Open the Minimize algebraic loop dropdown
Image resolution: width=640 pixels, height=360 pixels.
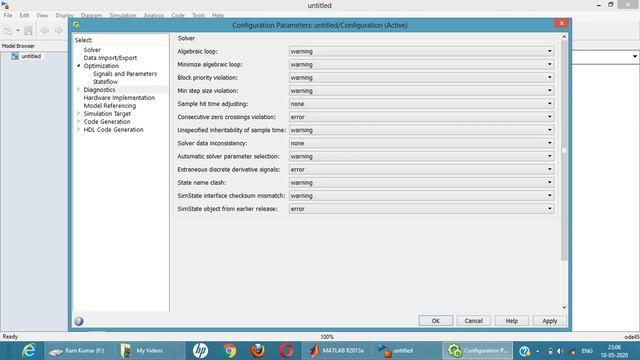click(x=421, y=64)
